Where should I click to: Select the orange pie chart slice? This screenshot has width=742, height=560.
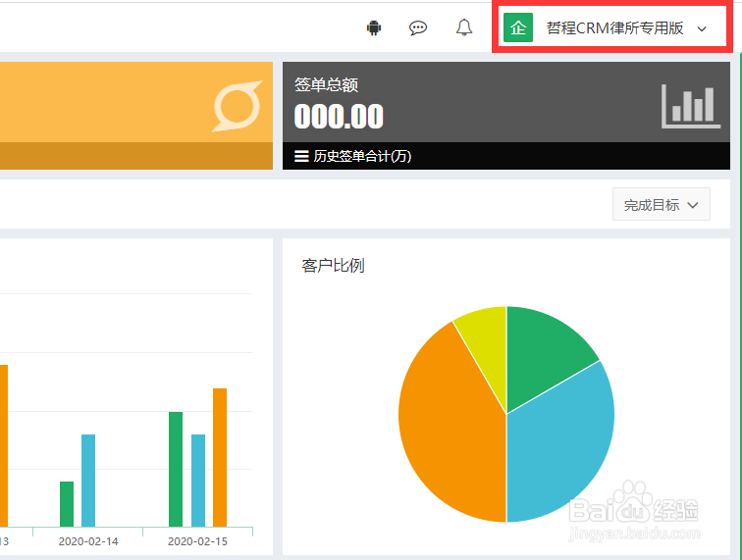click(450, 426)
